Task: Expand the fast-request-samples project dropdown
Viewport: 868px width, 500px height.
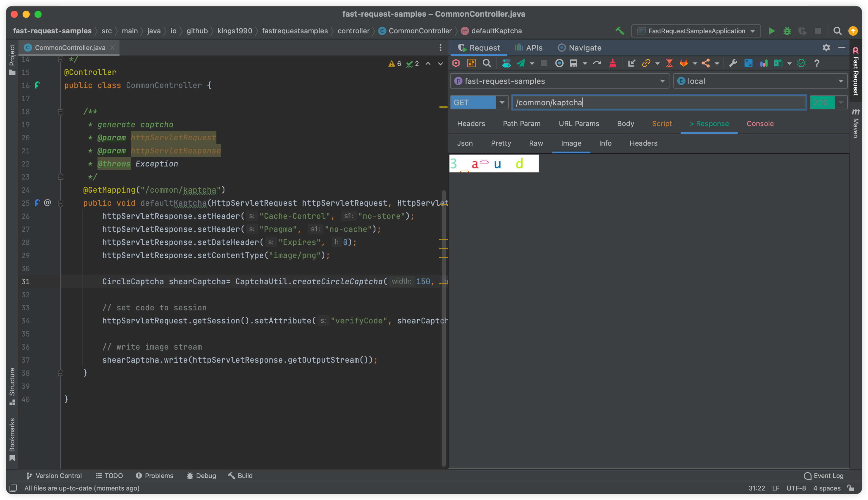Action: tap(662, 81)
